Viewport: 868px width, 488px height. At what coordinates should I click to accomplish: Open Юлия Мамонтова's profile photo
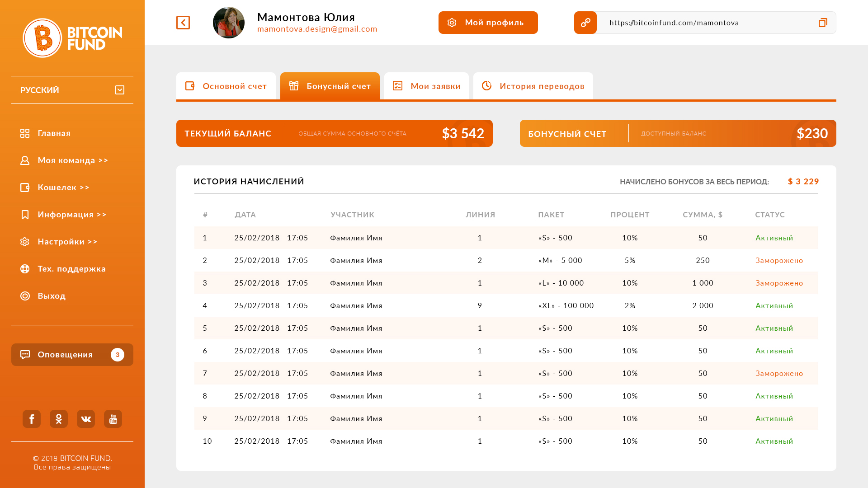229,23
